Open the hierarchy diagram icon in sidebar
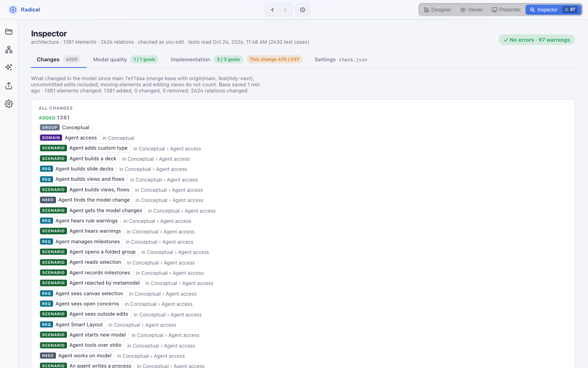Viewport: 588px width, 368px height. [x=9, y=50]
